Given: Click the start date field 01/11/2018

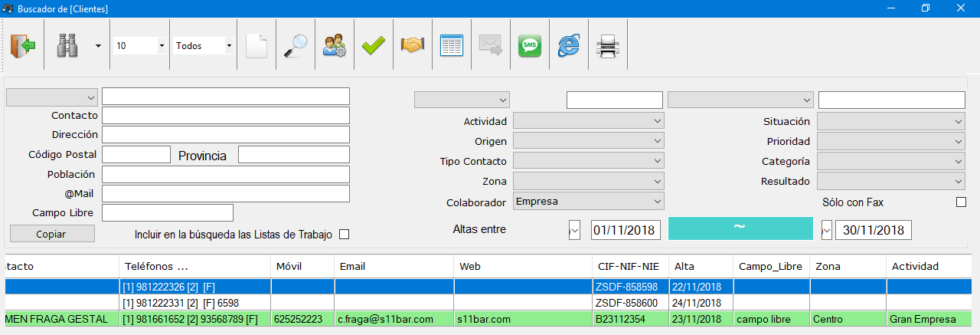Looking at the screenshot, I should [x=626, y=229].
